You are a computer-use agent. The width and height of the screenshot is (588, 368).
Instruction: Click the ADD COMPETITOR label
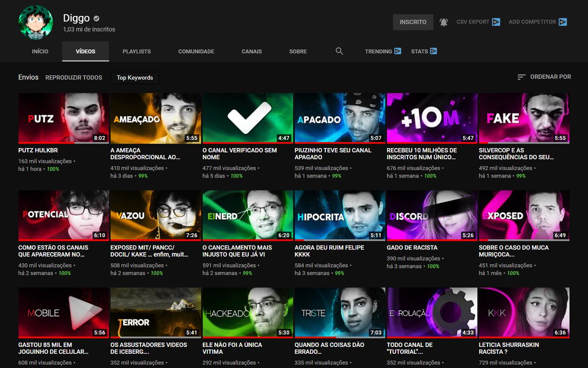[x=532, y=22]
